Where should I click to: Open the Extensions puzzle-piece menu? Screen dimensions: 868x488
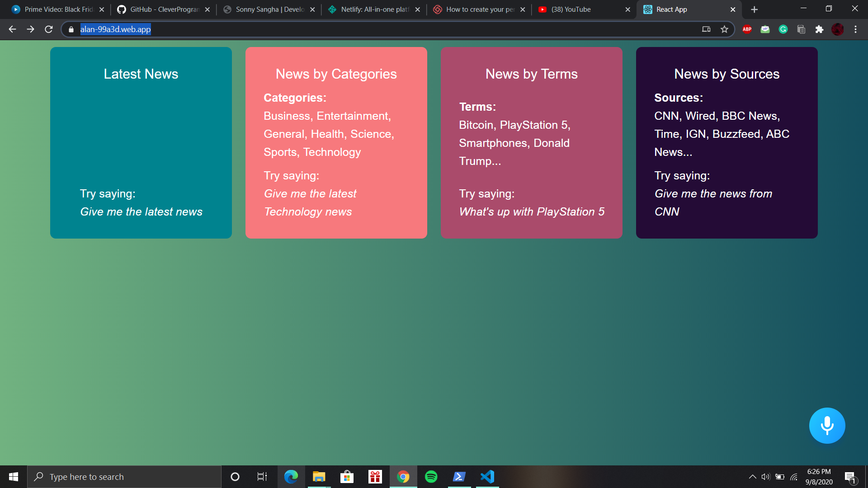coord(819,29)
